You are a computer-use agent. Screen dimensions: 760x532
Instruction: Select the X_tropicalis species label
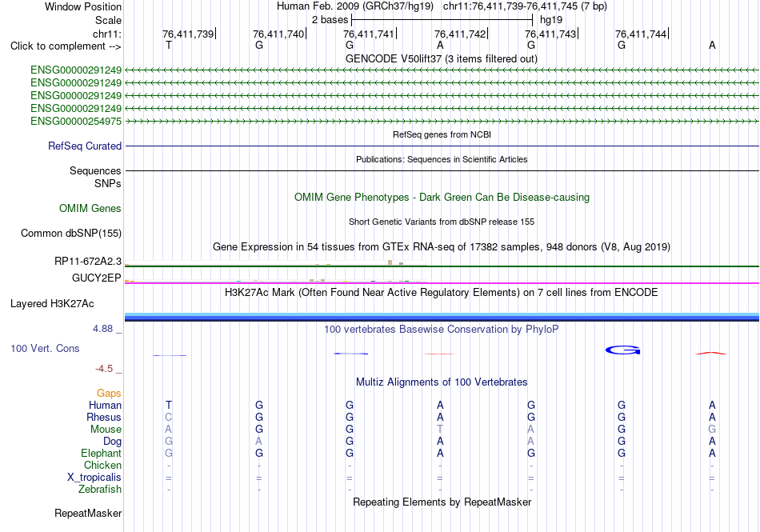coord(94,478)
